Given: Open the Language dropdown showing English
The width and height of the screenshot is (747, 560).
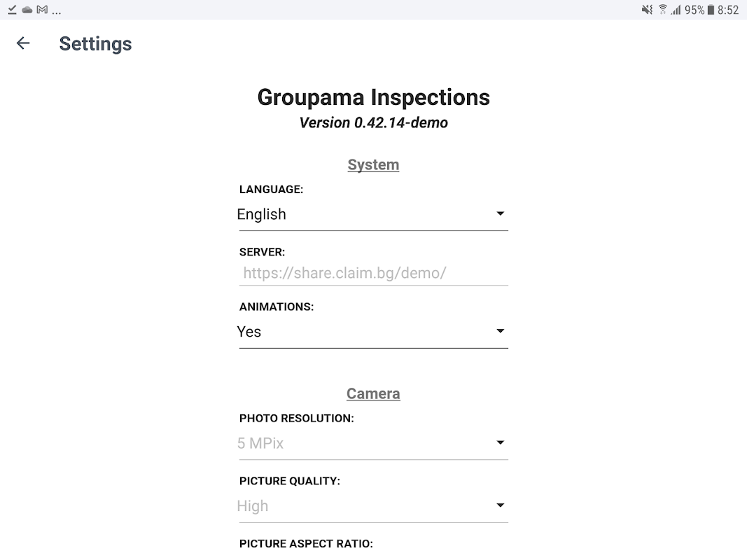Looking at the screenshot, I should 372,214.
